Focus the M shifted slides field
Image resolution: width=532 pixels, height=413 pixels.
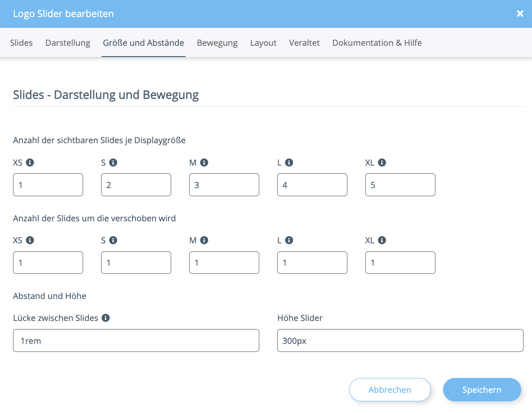pyautogui.click(x=224, y=263)
